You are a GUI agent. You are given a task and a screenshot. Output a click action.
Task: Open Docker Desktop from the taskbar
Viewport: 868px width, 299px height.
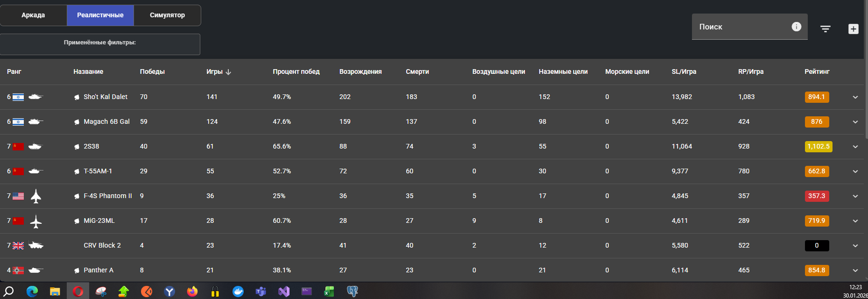(x=238, y=292)
